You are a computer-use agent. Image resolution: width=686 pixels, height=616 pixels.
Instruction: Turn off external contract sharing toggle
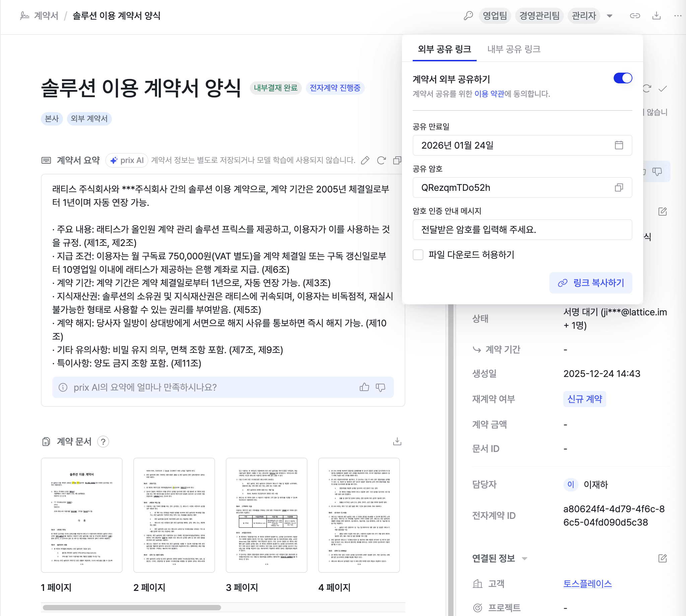tap(622, 78)
